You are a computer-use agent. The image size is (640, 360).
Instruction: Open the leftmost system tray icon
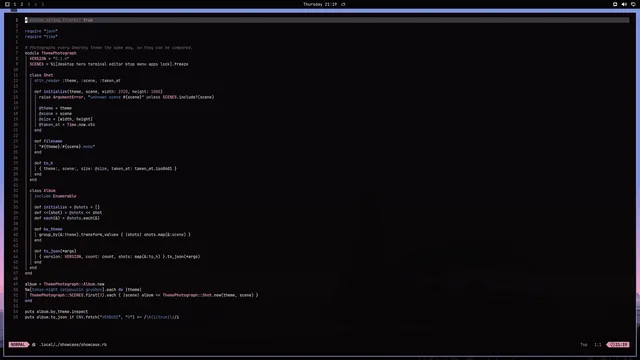pos(615,4)
